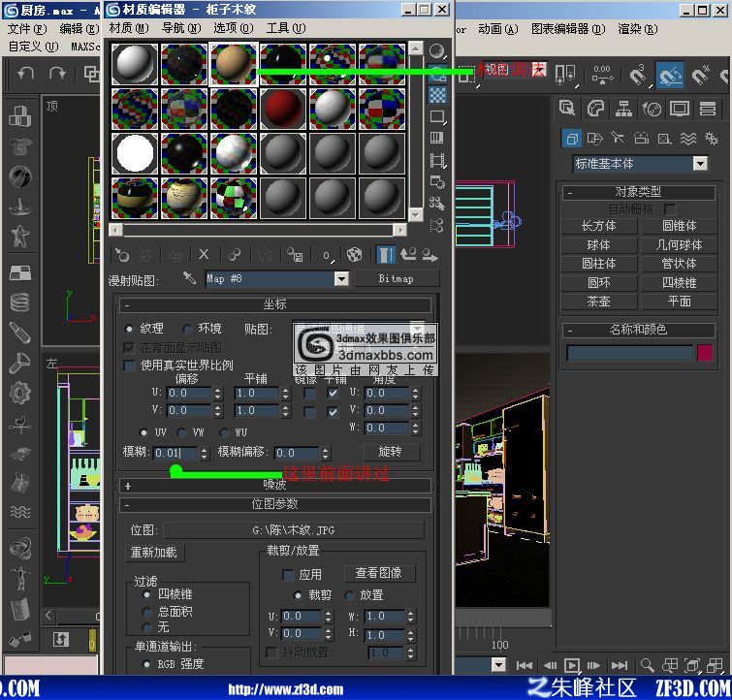Open the Hierarchy tab in command panel
The image size is (732, 700).
[623, 109]
